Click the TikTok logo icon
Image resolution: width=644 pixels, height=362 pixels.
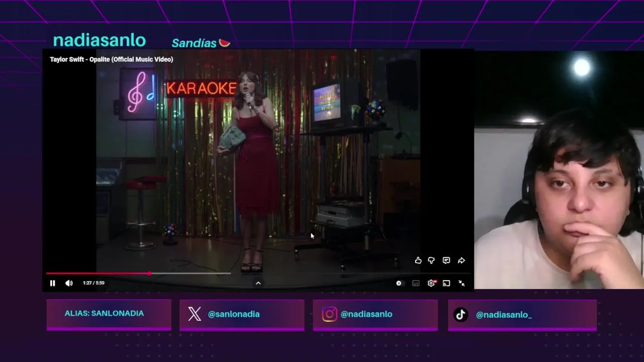461,315
